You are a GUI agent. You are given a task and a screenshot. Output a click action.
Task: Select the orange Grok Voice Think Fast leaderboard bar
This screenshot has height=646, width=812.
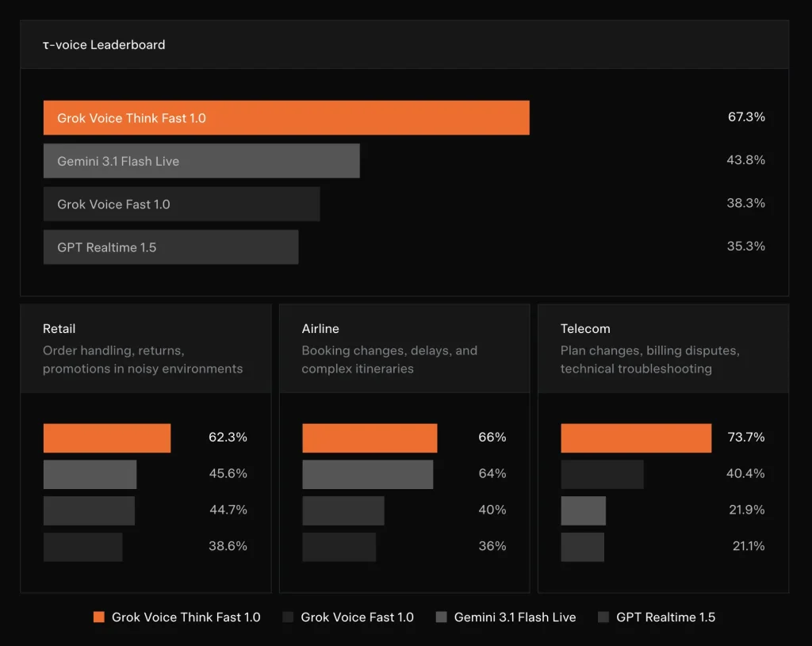pyautogui.click(x=286, y=118)
